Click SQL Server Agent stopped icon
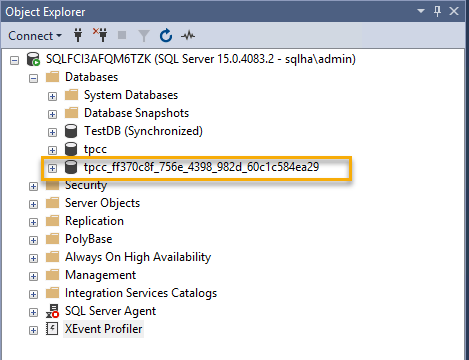The width and height of the screenshot is (469, 360). (x=52, y=311)
